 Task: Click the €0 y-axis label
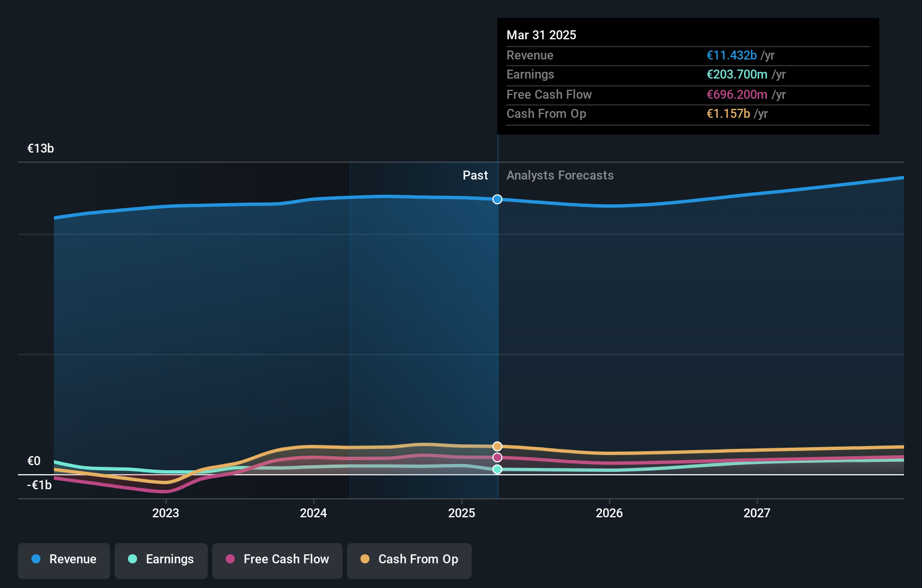click(x=34, y=461)
